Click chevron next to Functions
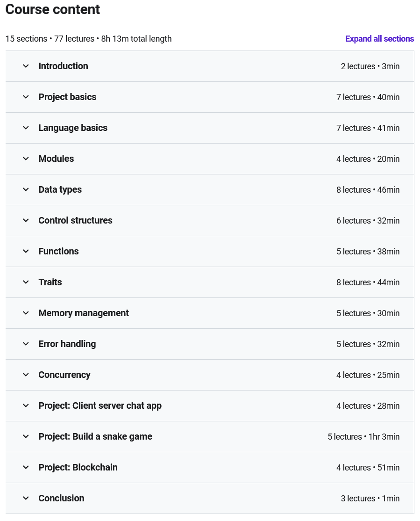The height and width of the screenshot is (521, 420). tap(26, 252)
